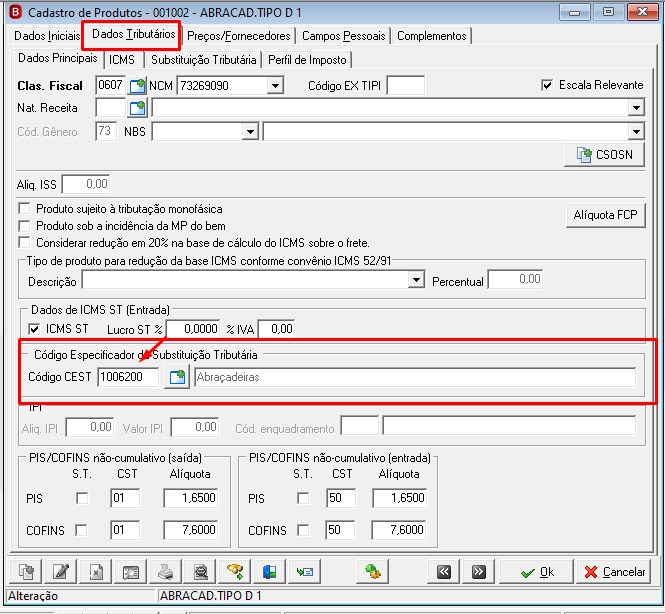Click the print preview magnifier icon

point(200,572)
